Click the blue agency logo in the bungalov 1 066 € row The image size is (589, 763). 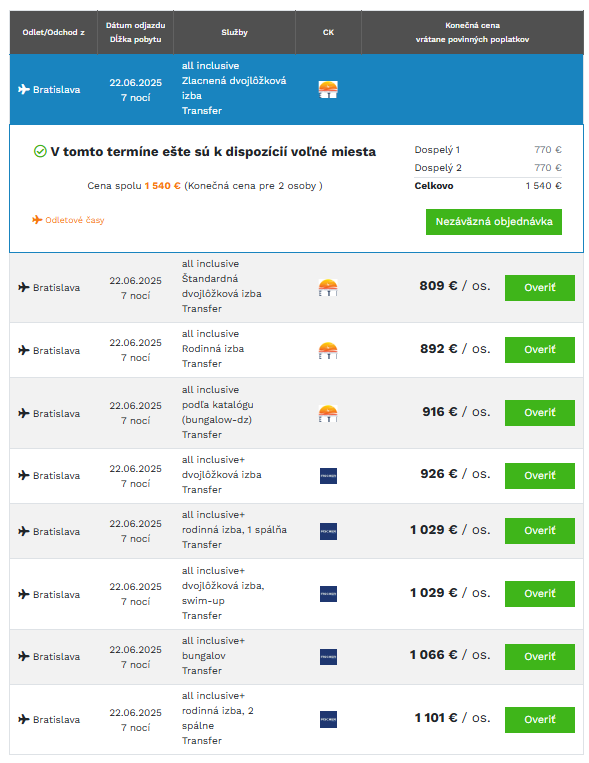tap(328, 656)
